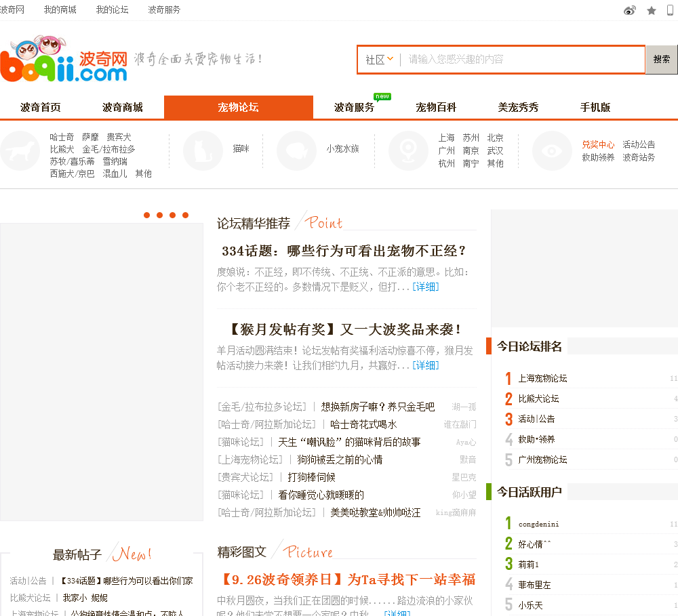Open the 活动公告 link
Screen dimensions: 678x616
click(x=639, y=144)
